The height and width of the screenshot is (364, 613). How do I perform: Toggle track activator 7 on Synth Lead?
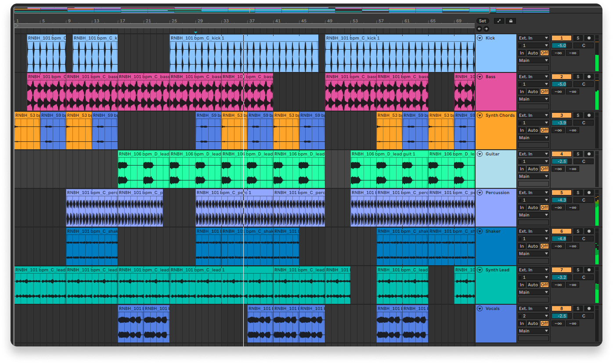coord(562,270)
